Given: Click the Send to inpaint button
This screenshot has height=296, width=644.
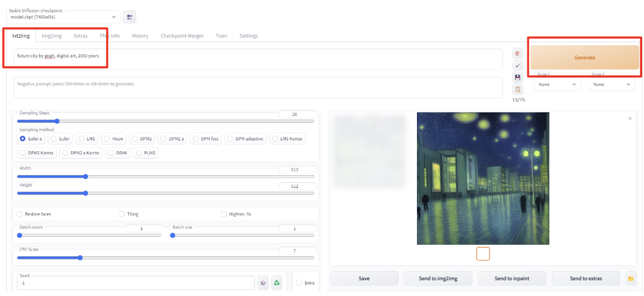Looking at the screenshot, I should click(x=512, y=278).
